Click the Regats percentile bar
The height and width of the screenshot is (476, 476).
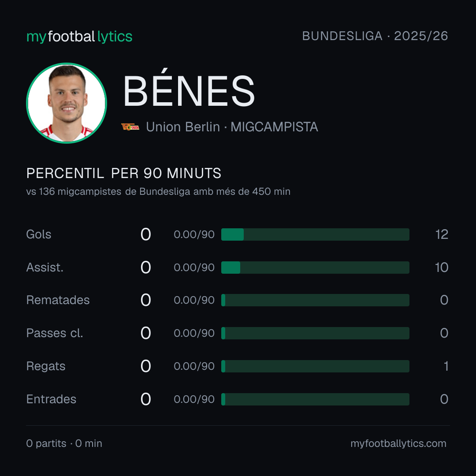315,366
